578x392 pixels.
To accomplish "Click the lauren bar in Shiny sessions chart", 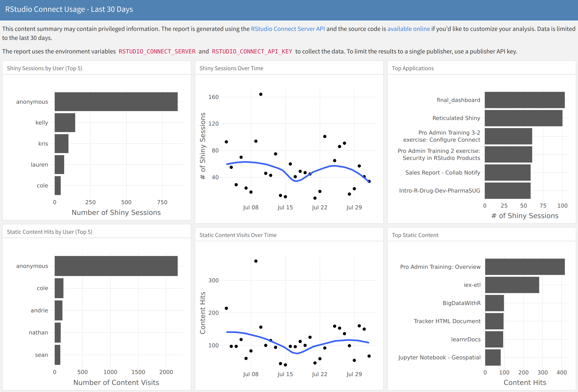I will 59,165.
